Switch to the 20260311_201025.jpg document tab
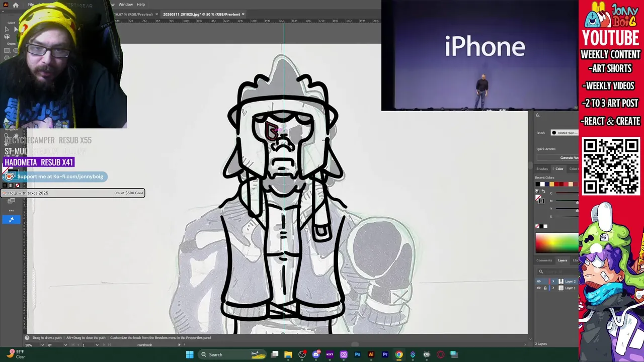 [201, 14]
